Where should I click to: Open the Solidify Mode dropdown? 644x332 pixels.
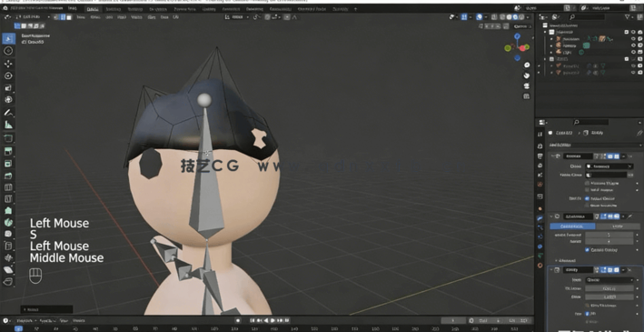click(609, 280)
